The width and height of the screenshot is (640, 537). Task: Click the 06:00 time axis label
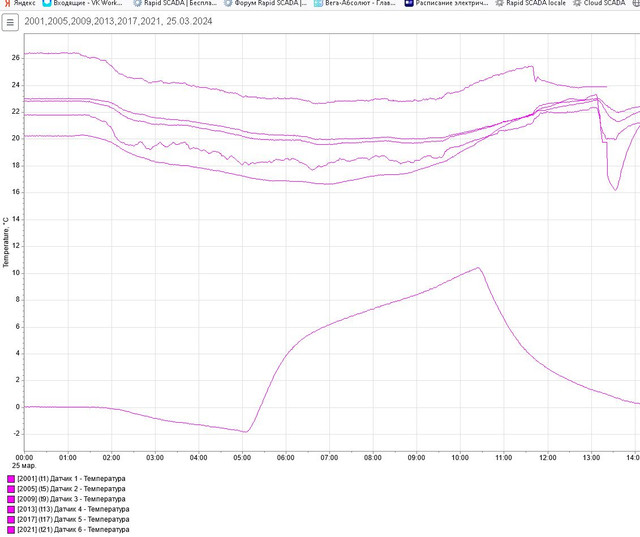click(286, 458)
